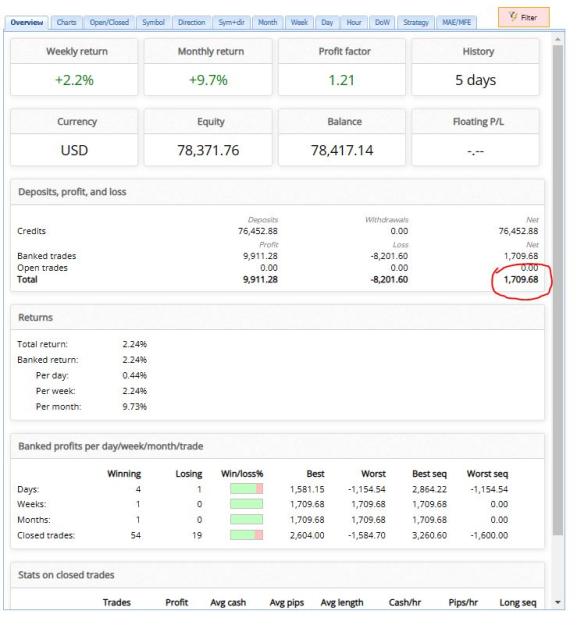Select the Per week 2.24% value
Screen dimensions: 577x625
(135, 391)
